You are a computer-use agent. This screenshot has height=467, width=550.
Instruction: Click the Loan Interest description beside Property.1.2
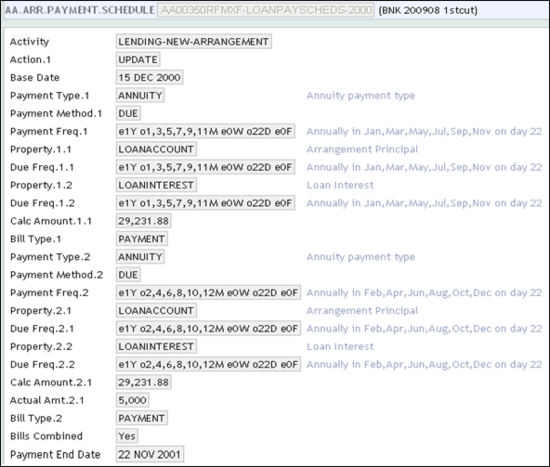click(340, 185)
